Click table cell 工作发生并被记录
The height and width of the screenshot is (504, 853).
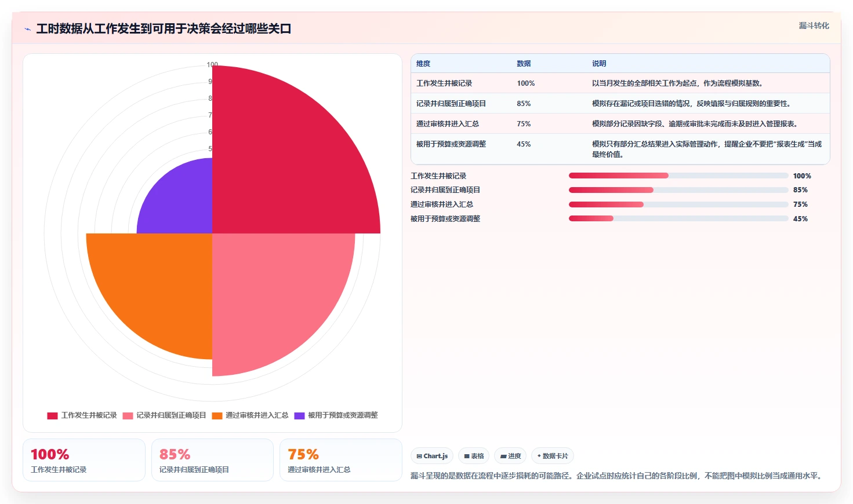click(444, 83)
